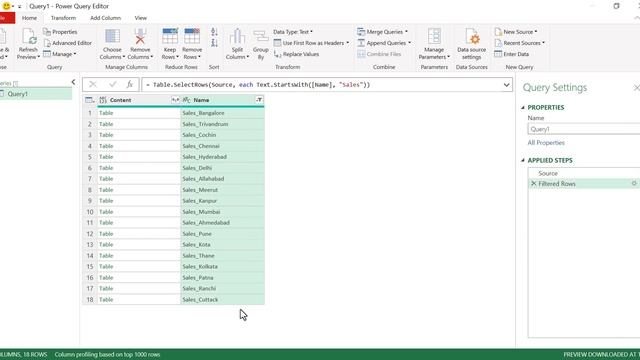The image size is (640, 360).
Task: Click the Sales_Cuttack cell
Action: (222, 300)
